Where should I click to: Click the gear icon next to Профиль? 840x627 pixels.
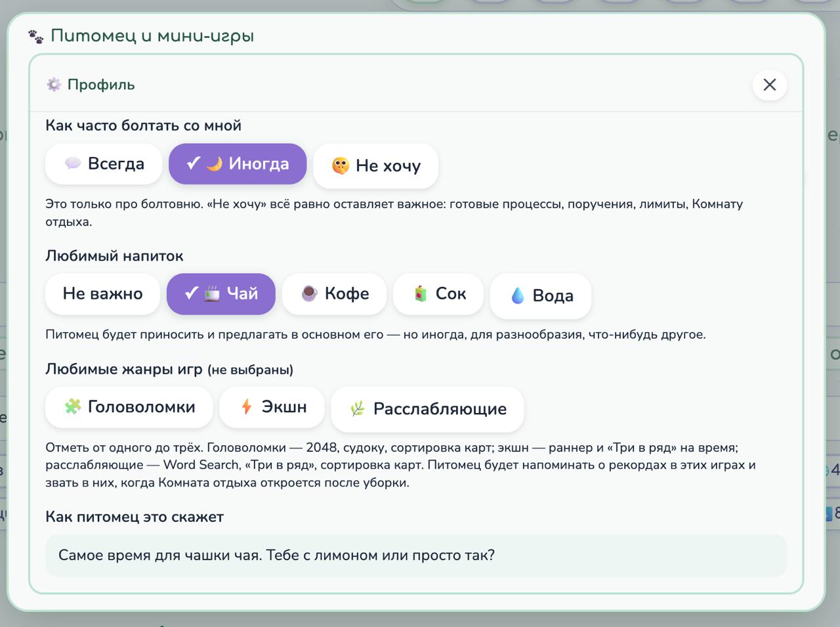(x=54, y=85)
